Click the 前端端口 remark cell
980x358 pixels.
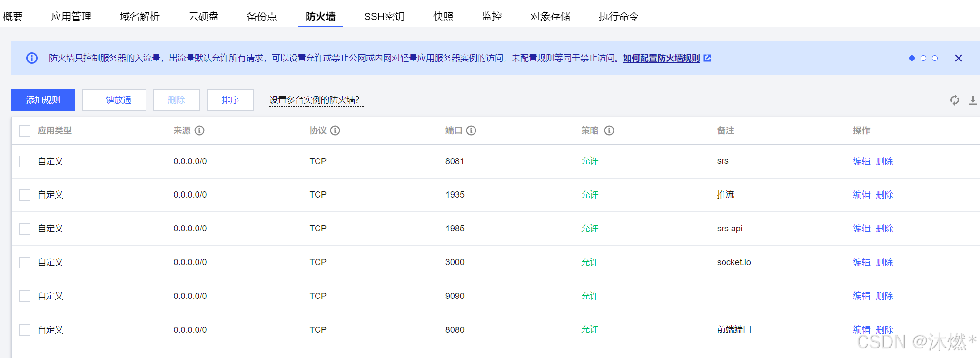click(x=734, y=329)
